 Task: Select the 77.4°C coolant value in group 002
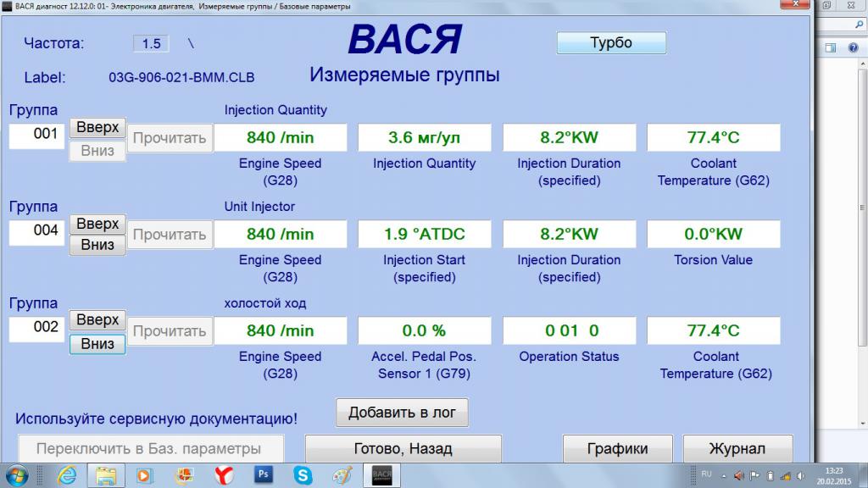[713, 330]
